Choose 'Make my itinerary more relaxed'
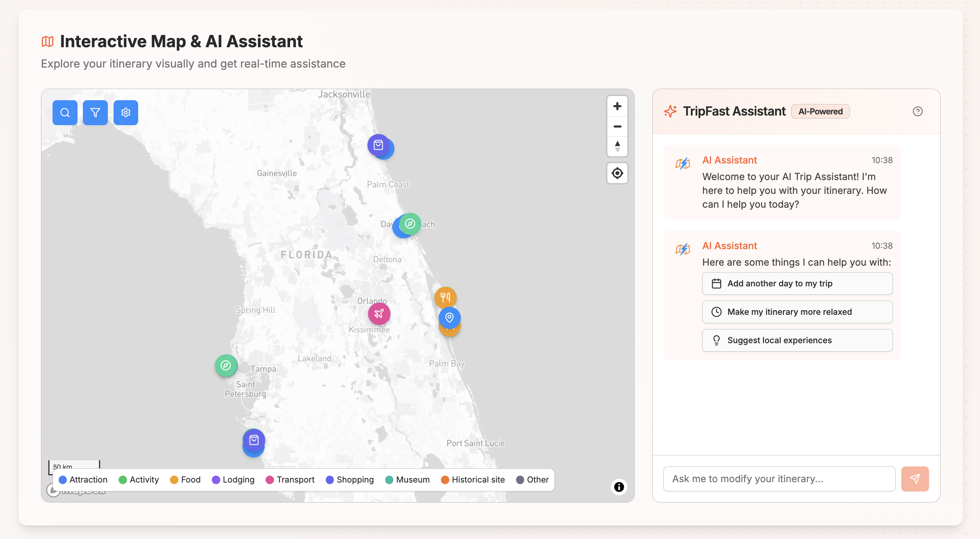980x539 pixels. click(797, 312)
